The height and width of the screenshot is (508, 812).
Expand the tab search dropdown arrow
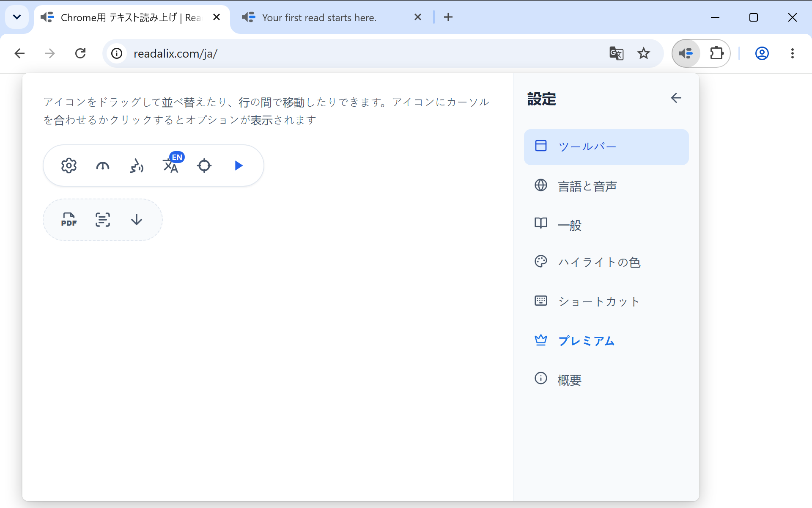pyautogui.click(x=17, y=17)
